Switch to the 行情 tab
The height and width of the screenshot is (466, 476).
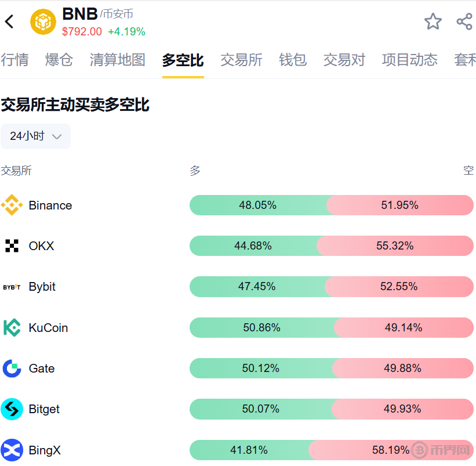[x=14, y=60]
